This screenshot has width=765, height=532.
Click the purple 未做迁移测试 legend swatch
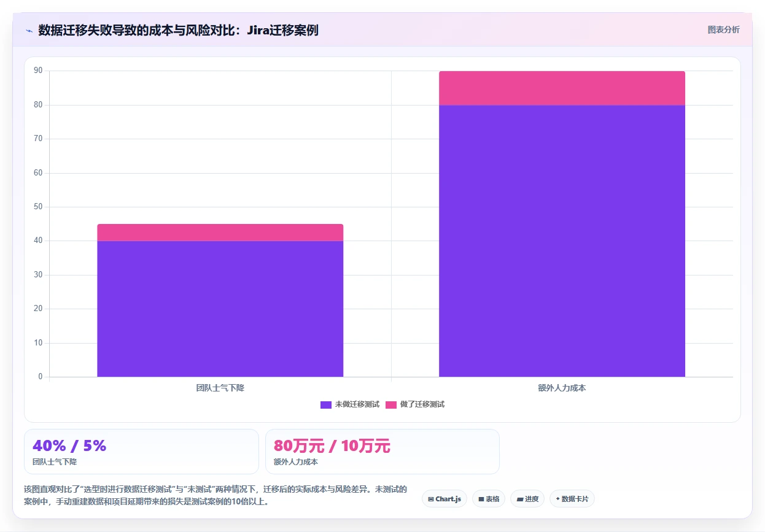click(326, 404)
